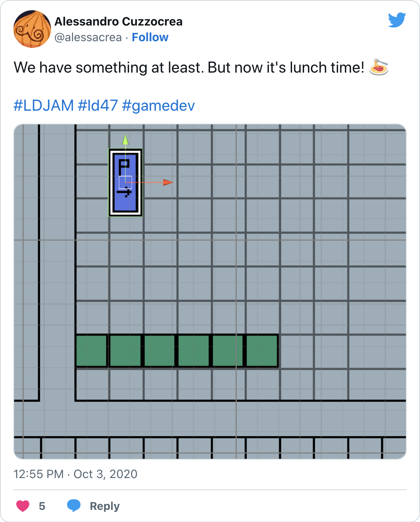Click the author name 'Alessandro Cuzzocrea'
This screenshot has width=420, height=522.
click(x=119, y=22)
